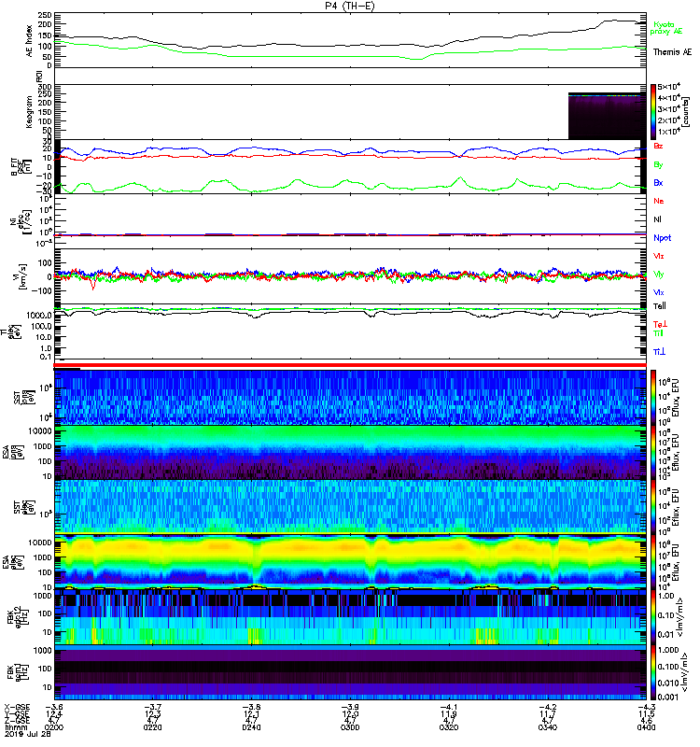This screenshot has height=747, width=700.
Task: Click the "FBK scm1 [Hz]" axis label
Action: coord(17,671)
